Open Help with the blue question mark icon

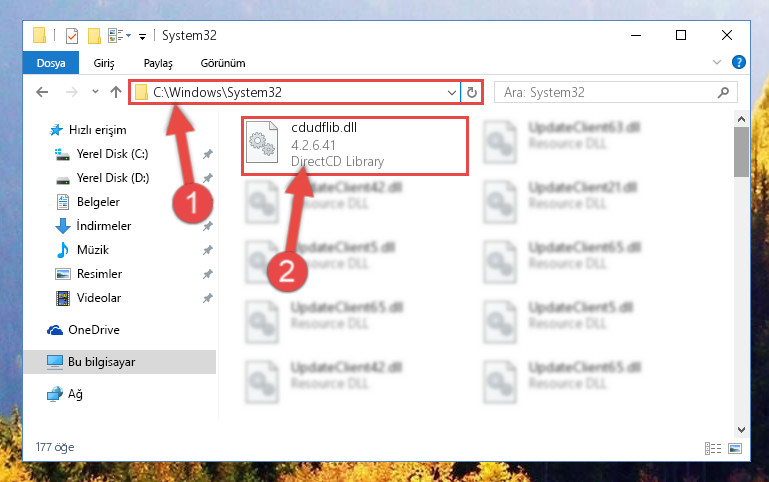click(x=738, y=62)
